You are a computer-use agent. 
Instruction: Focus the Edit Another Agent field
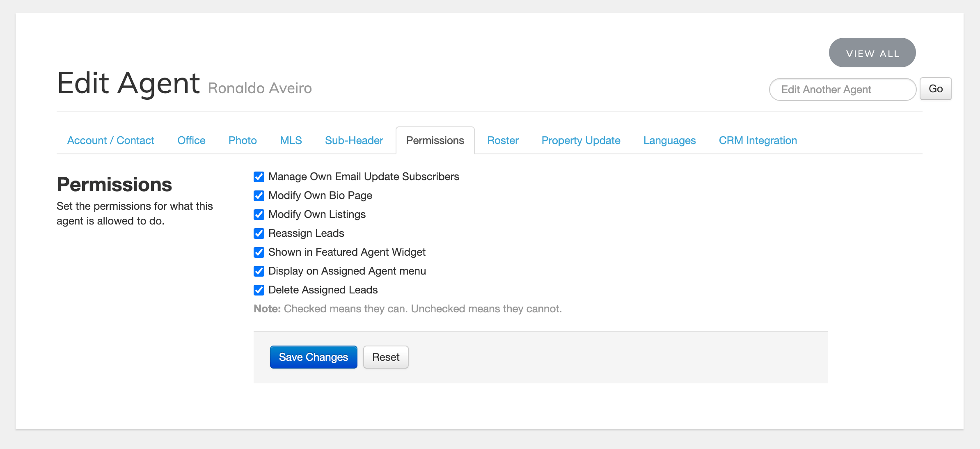842,89
